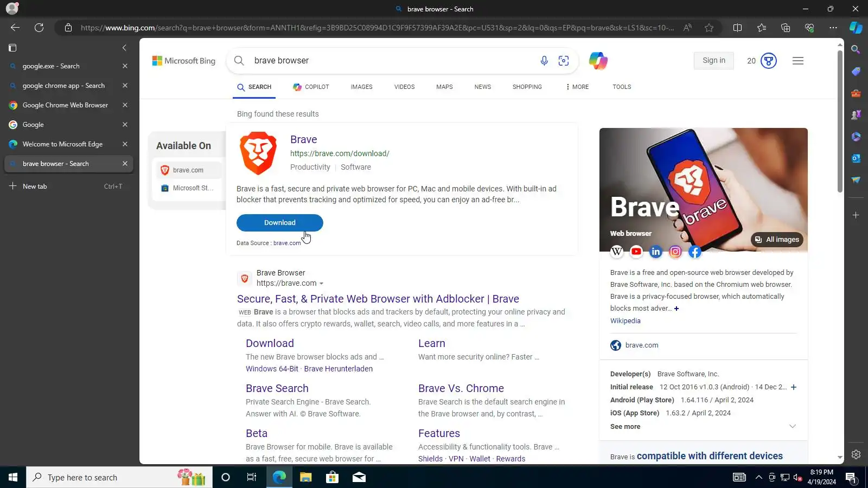Open Collections panel
Image resolution: width=868 pixels, height=488 pixels.
[x=786, y=28]
